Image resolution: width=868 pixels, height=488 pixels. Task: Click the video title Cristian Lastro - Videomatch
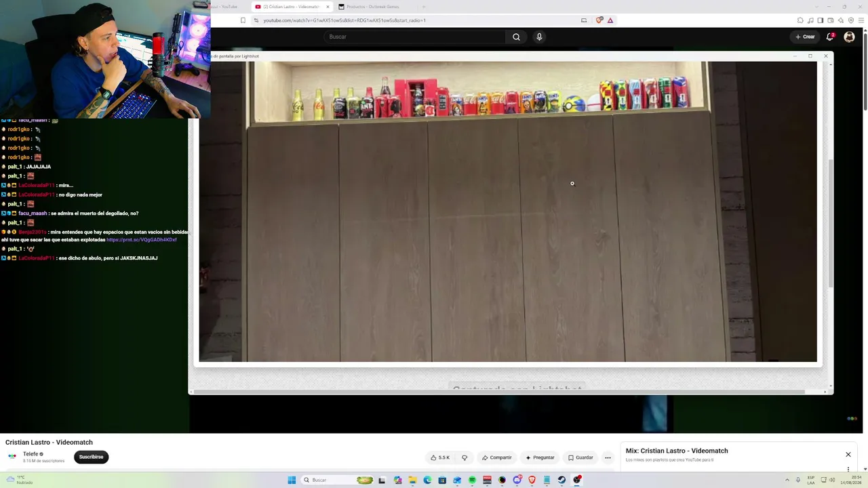coord(49,443)
